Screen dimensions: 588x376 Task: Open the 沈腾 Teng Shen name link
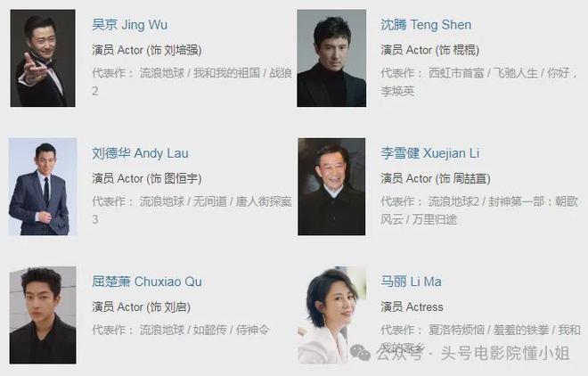coord(426,25)
